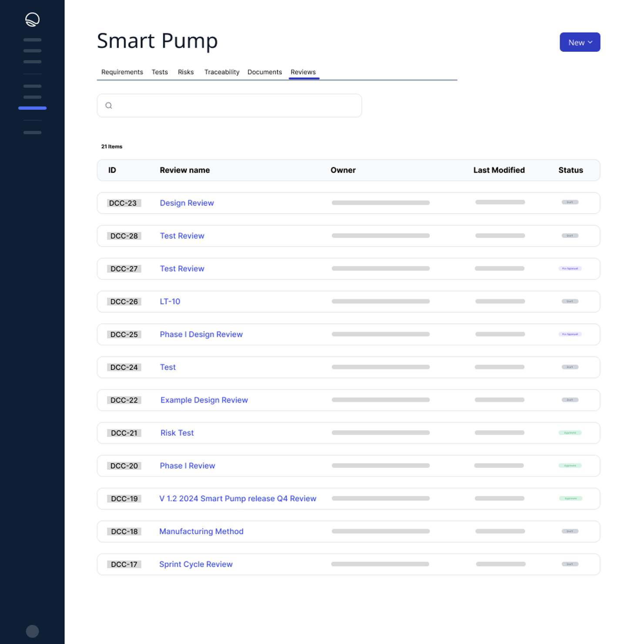Open the Test Review link in row DCC-28
The height and width of the screenshot is (644, 644).
click(182, 236)
